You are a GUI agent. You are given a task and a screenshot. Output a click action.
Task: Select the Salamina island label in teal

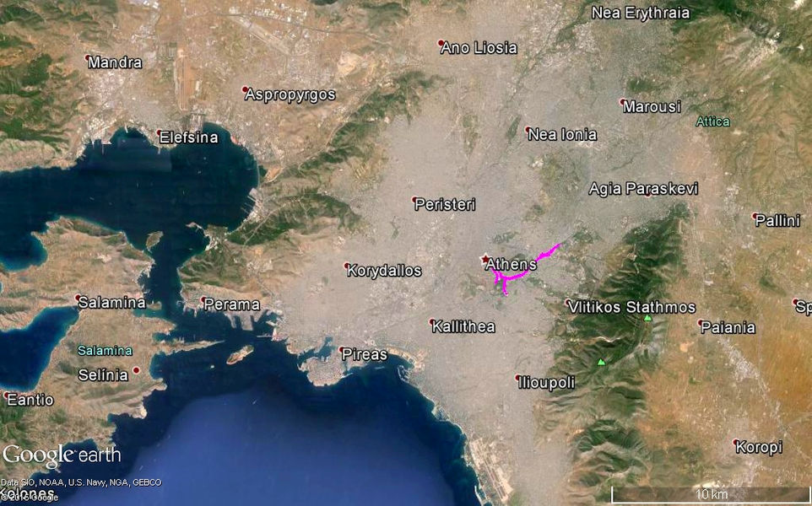point(106,351)
